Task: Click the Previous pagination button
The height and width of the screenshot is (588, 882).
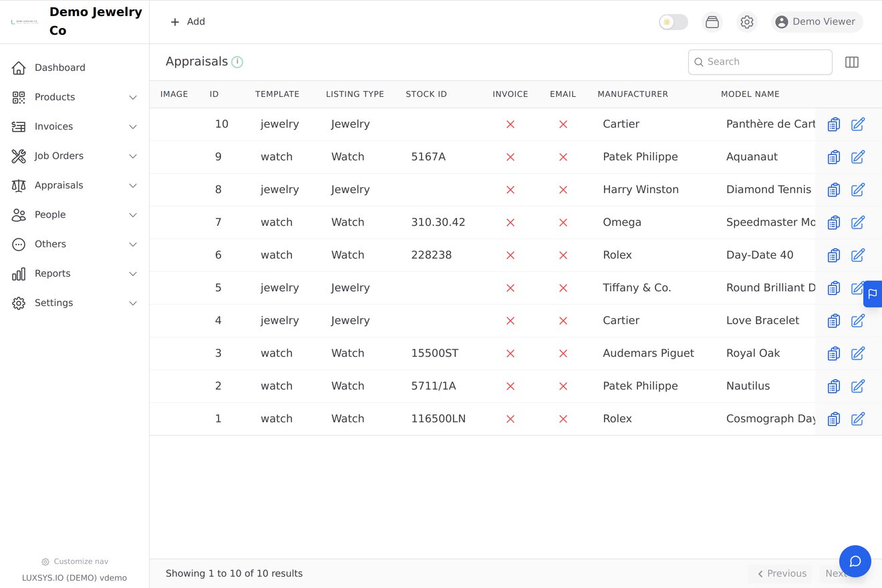Action: click(x=782, y=573)
